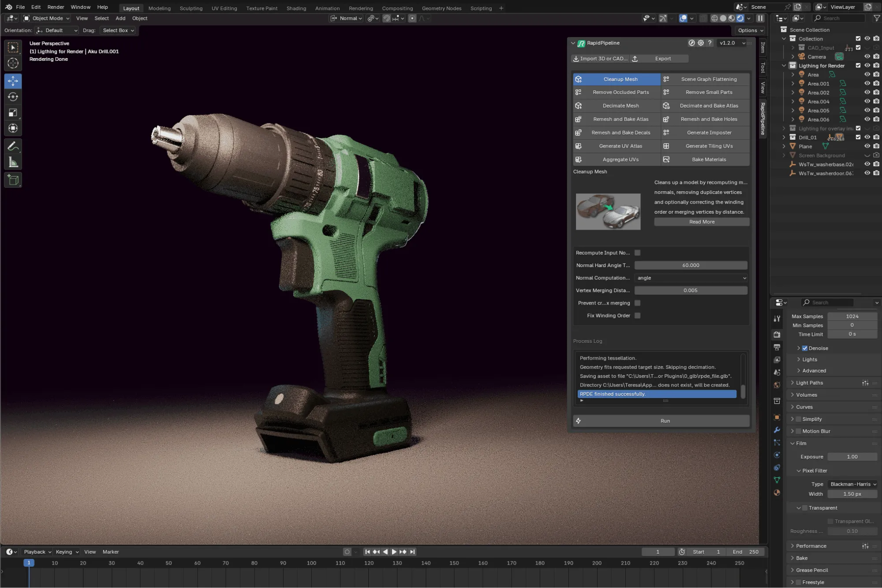Open the Render menu
The height and width of the screenshot is (588, 882).
tap(56, 7)
